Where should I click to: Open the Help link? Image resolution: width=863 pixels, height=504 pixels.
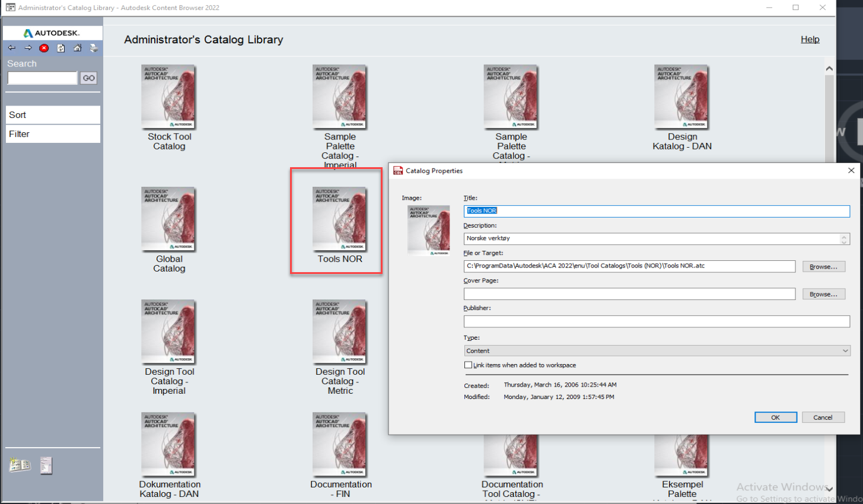click(x=810, y=39)
